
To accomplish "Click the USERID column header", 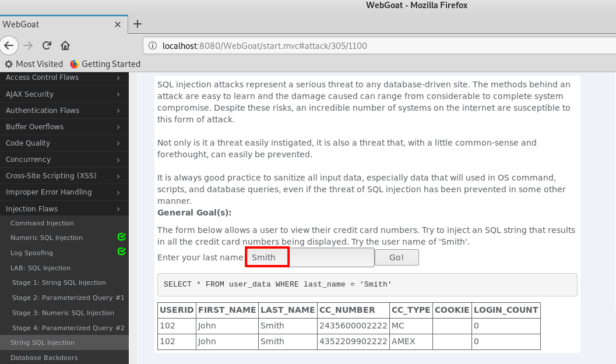I will coord(177,310).
